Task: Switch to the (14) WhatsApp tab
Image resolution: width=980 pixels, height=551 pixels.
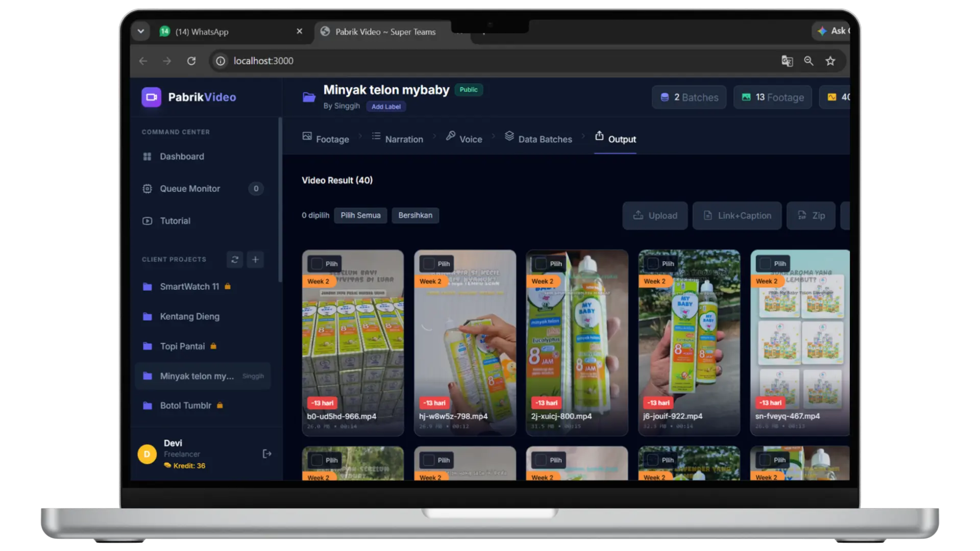Action: pos(231,32)
